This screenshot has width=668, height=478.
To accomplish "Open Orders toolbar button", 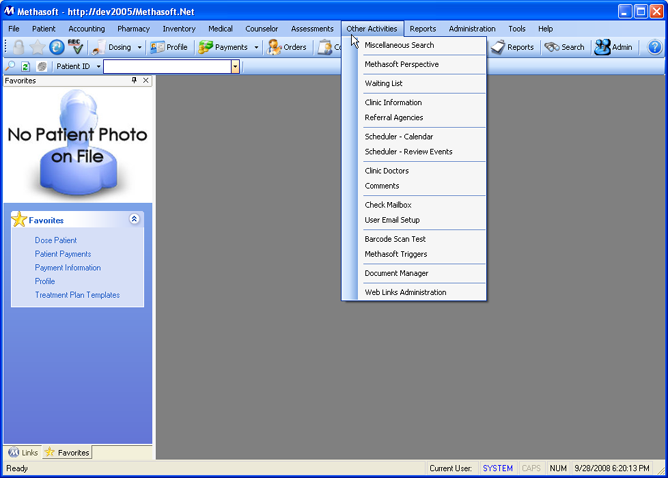I will point(287,47).
